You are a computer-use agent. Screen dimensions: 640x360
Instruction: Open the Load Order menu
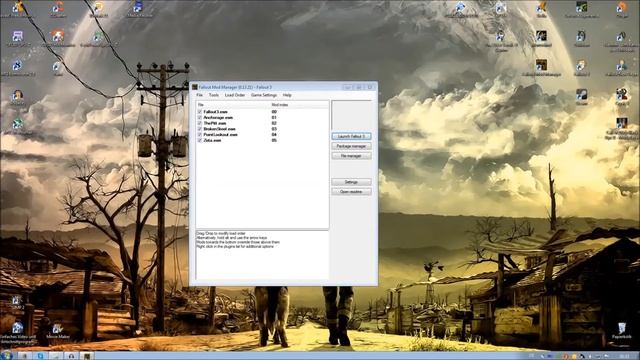pos(235,95)
